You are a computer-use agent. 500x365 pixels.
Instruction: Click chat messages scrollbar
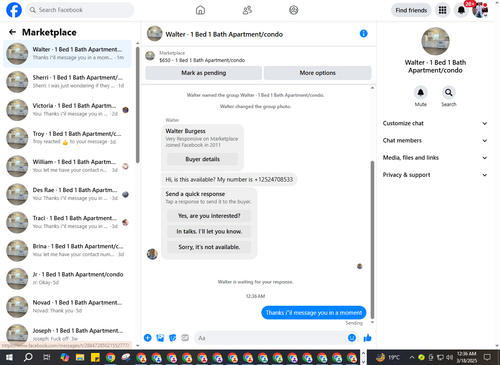click(372, 239)
